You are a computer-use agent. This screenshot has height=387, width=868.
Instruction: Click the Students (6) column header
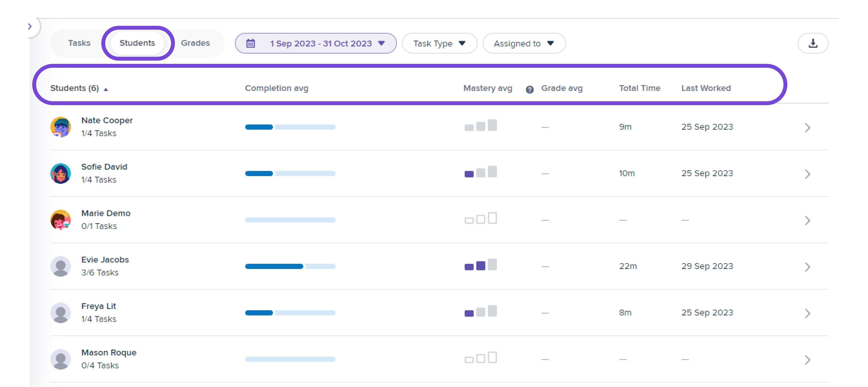(74, 88)
